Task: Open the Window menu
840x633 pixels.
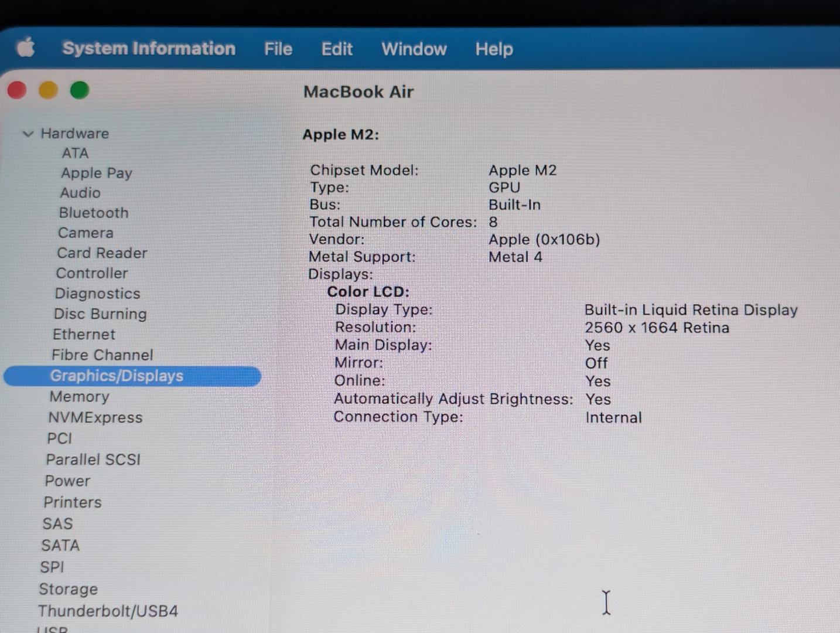Action: (x=414, y=49)
